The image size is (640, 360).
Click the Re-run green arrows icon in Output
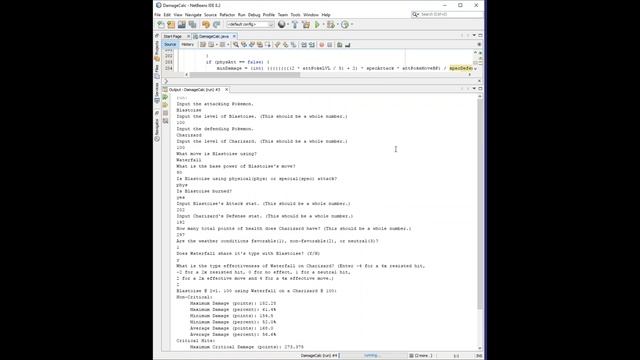165,97
